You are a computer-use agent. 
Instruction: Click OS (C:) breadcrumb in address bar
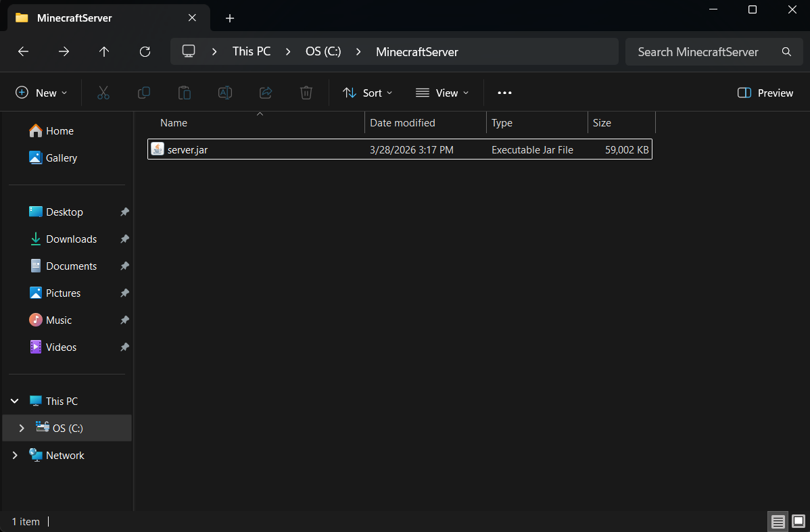coord(323,51)
